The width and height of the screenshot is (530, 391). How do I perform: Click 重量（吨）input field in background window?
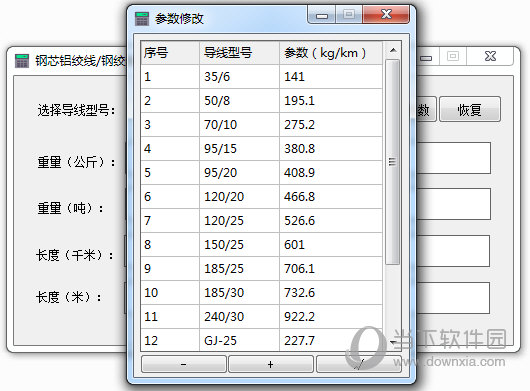coord(453,204)
